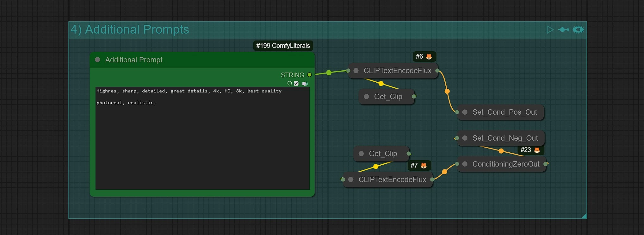Click the 'Highres, sharp, detailed' prompt line
The width and height of the screenshot is (644, 235).
(189, 91)
